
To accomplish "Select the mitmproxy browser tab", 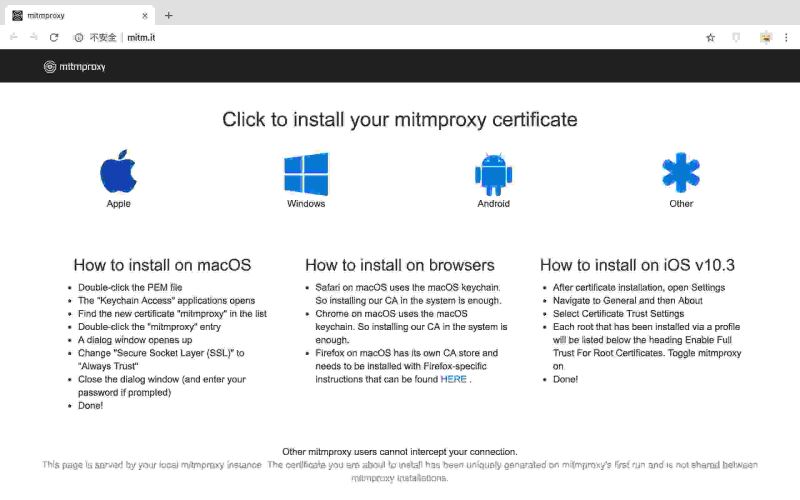I will pyautogui.click(x=80, y=15).
